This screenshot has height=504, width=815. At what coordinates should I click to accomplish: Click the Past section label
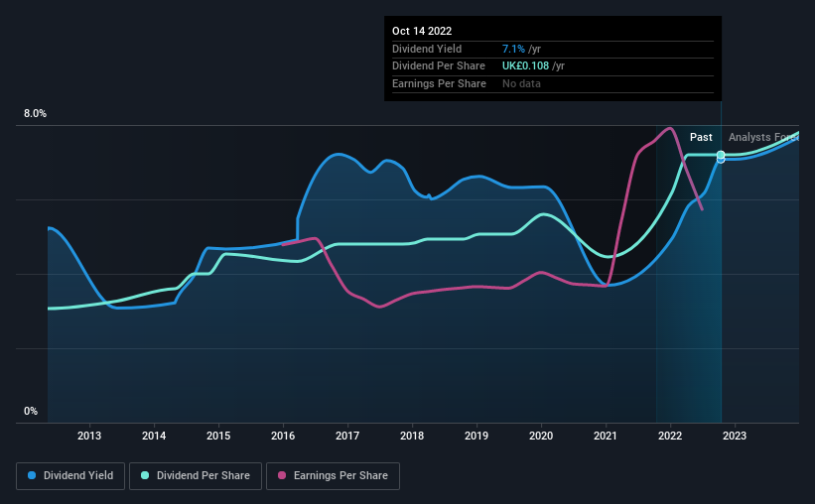pyautogui.click(x=701, y=138)
